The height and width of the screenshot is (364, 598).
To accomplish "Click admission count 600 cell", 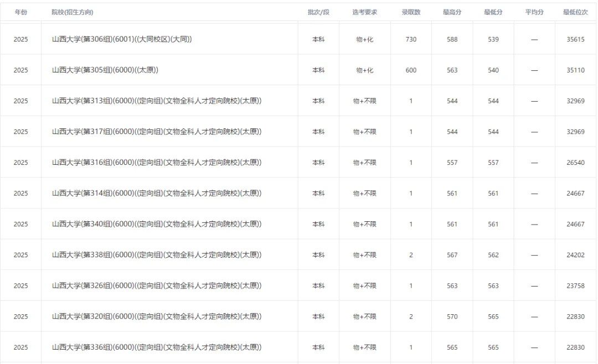I will 411,70.
